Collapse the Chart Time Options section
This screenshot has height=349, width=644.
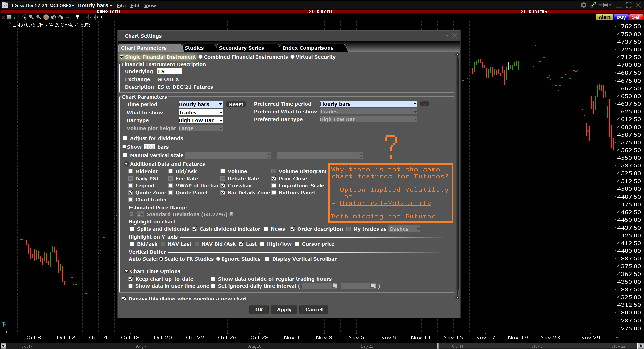point(126,271)
